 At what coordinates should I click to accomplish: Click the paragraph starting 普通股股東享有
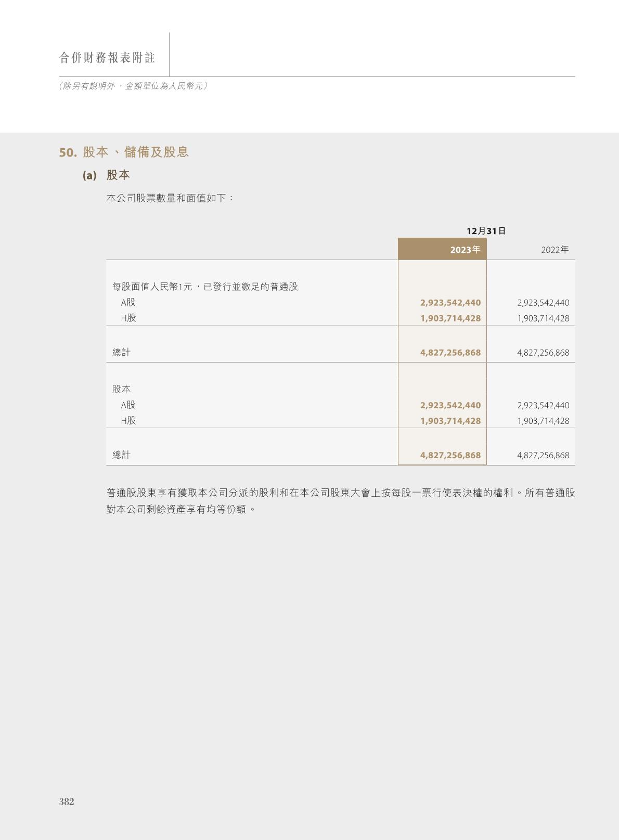tap(340, 500)
